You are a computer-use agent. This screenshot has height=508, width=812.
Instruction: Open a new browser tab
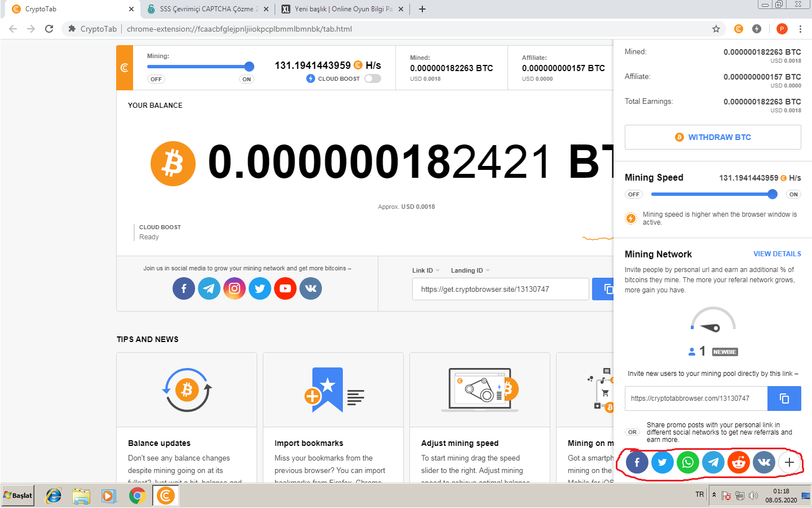pyautogui.click(x=422, y=9)
